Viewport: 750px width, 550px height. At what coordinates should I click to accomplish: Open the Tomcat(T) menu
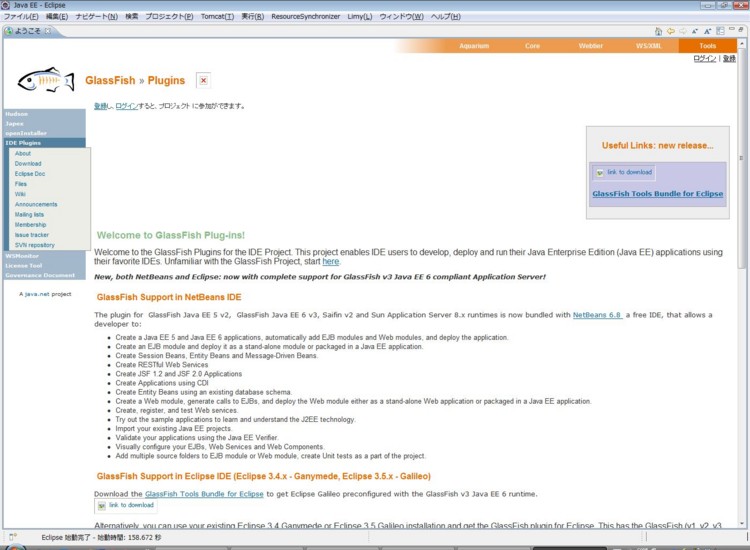pyautogui.click(x=217, y=16)
